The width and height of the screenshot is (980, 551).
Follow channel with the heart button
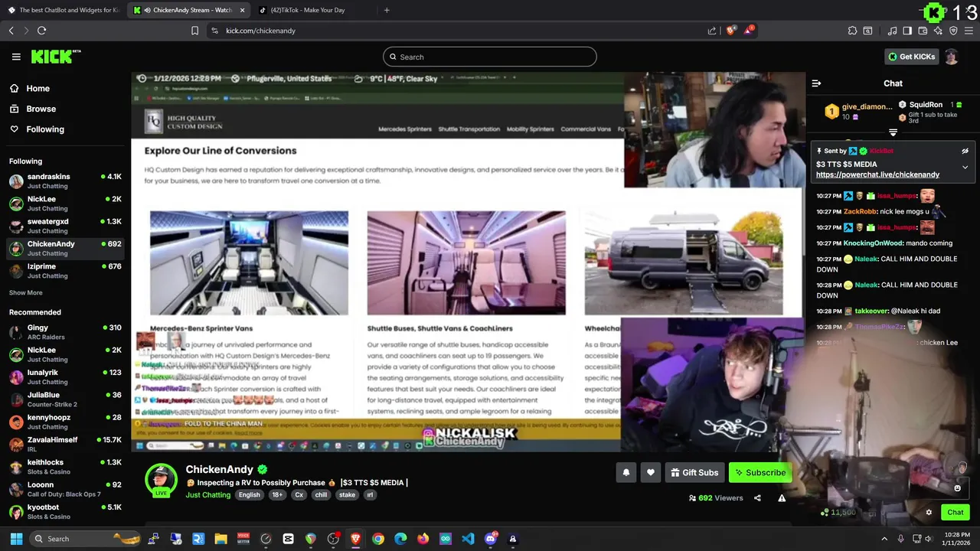pyautogui.click(x=651, y=473)
